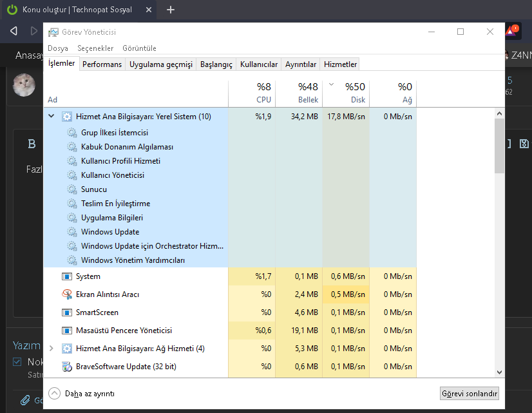Click the Brave shield icon in browser
This screenshot has width=532, height=413.
(512, 30)
